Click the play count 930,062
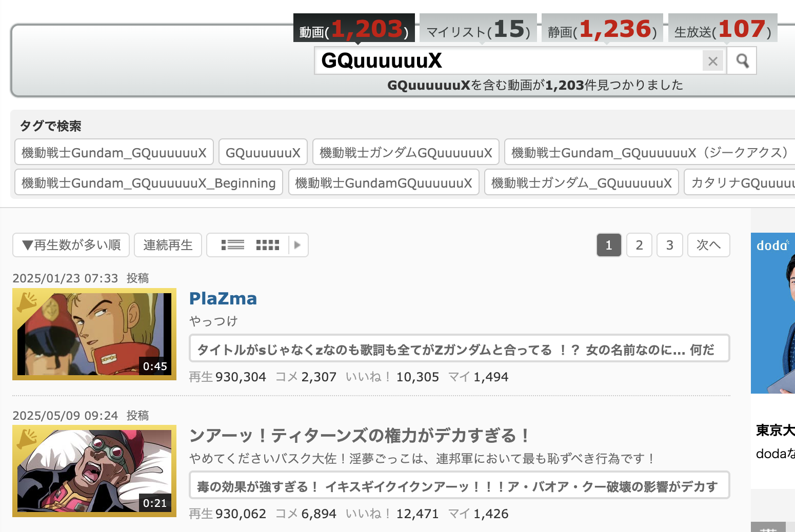795x532 pixels. (x=241, y=514)
